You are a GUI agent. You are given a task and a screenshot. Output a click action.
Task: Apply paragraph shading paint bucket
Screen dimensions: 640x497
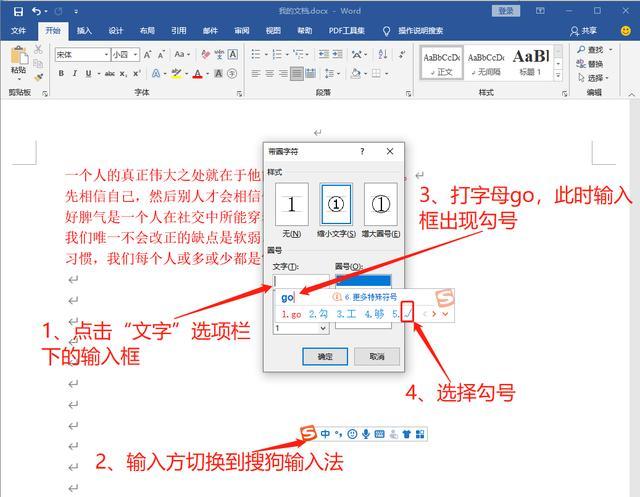pos(356,73)
